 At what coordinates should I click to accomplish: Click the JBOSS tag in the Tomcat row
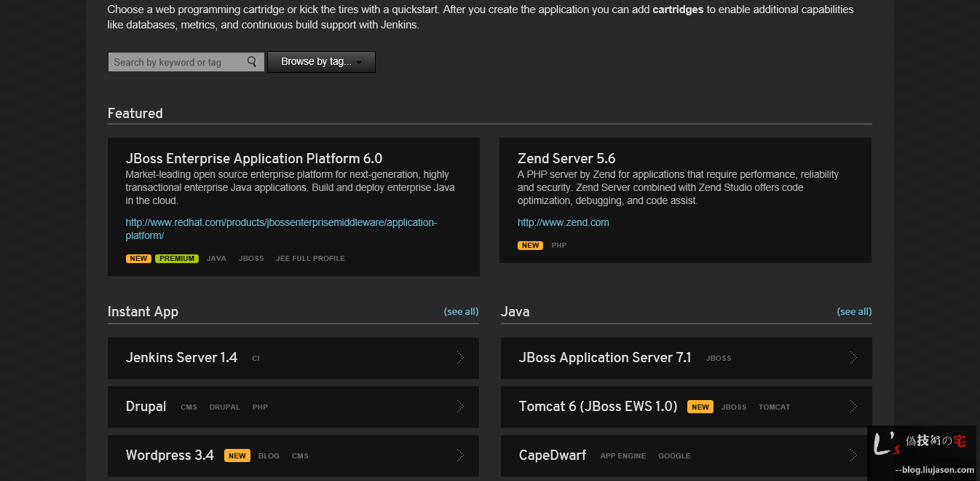(734, 407)
